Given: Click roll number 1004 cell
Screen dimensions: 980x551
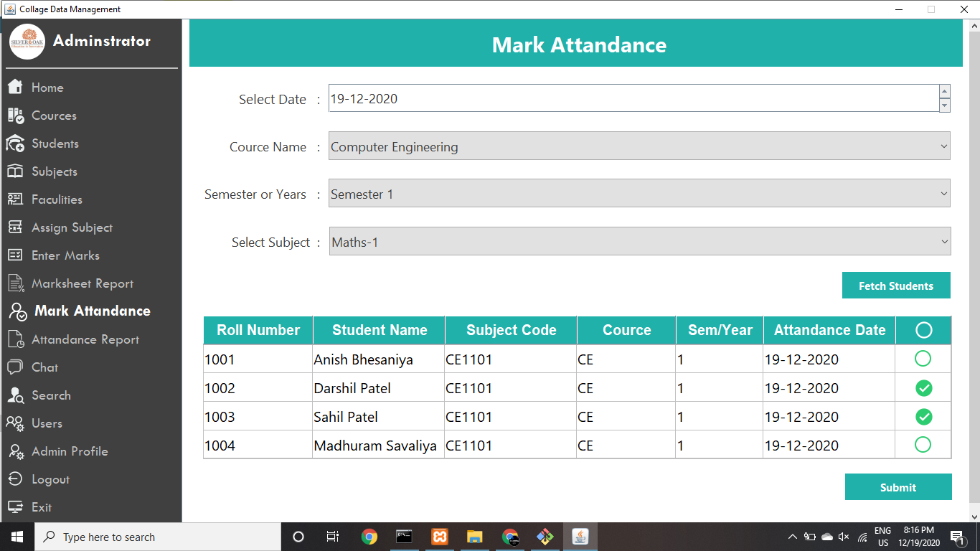Looking at the screenshot, I should pos(258,446).
